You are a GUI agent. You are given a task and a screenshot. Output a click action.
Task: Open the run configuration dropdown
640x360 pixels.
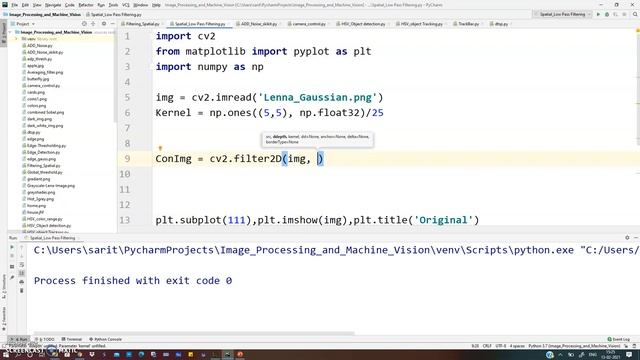click(562, 14)
